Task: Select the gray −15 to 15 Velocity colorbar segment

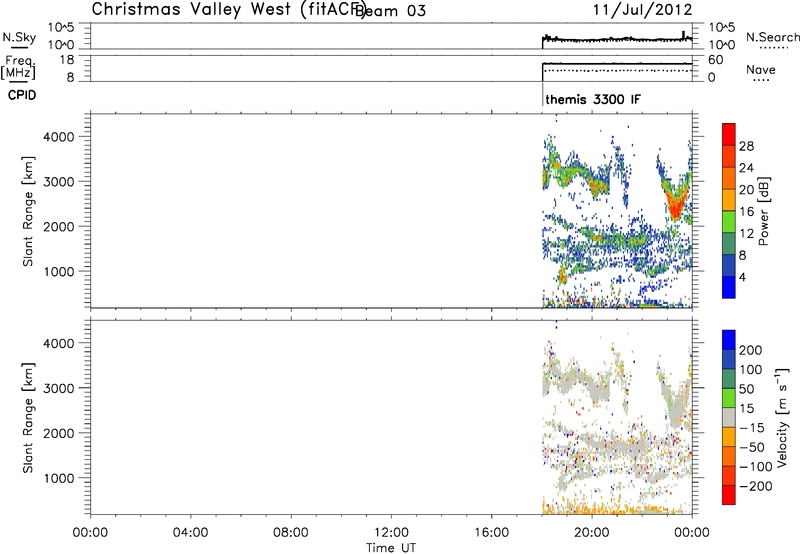Action: click(x=729, y=417)
